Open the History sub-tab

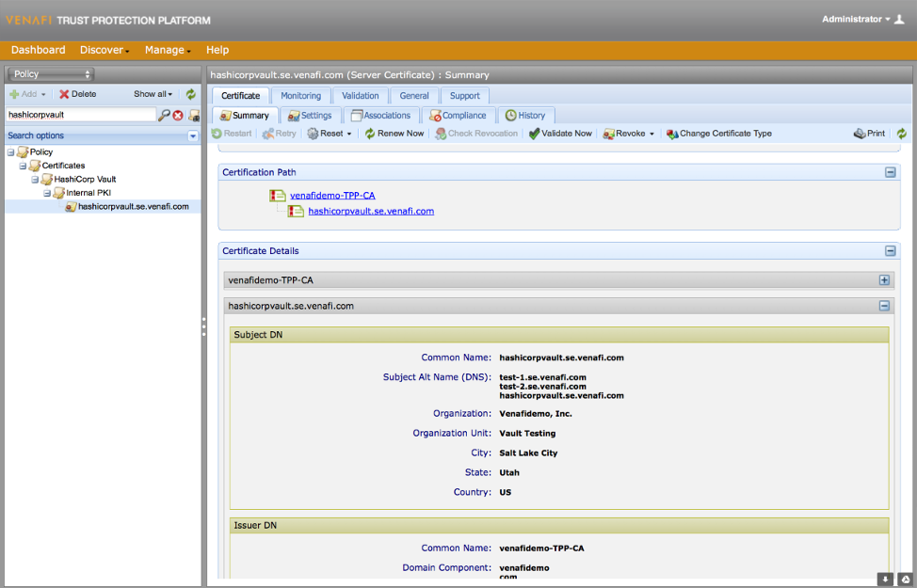point(525,115)
